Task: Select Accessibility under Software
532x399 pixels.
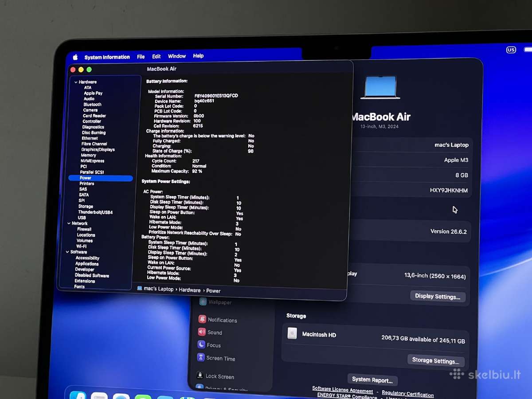Action: [87, 258]
